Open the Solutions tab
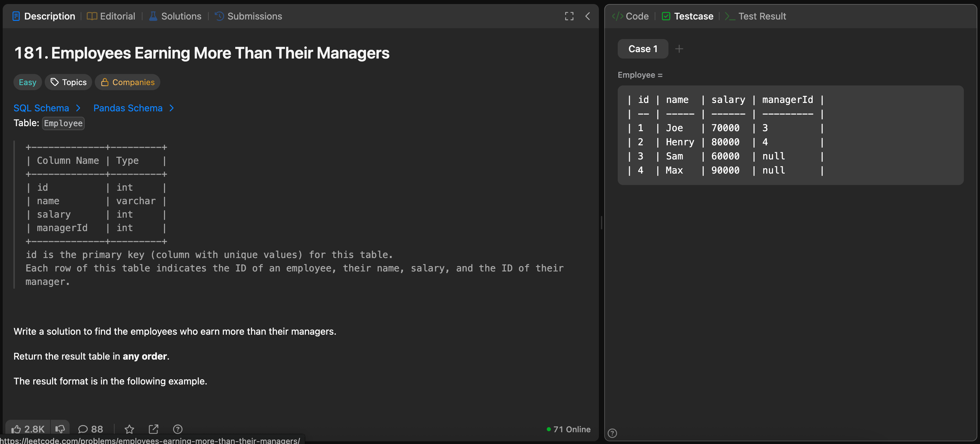 [x=175, y=16]
